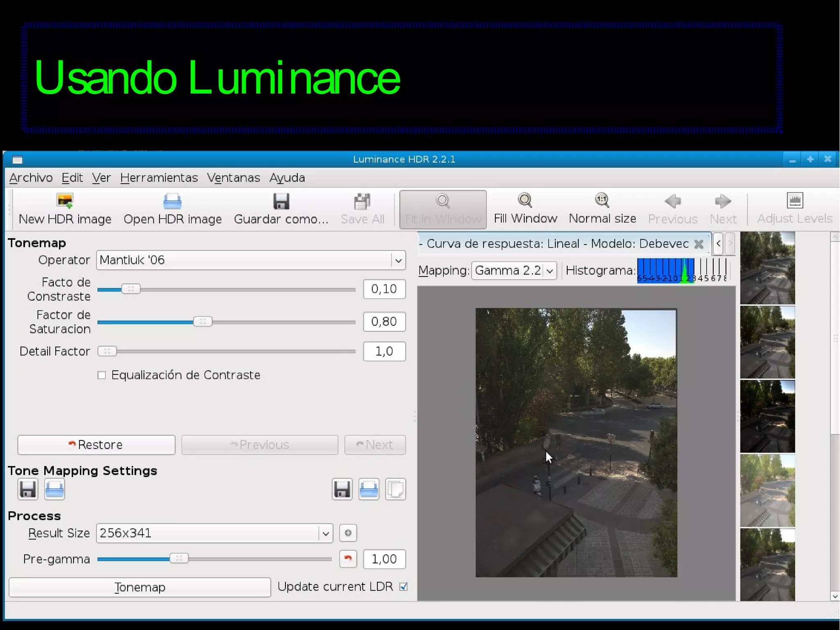Uncheck the Update current LDR checkbox

pos(404,586)
